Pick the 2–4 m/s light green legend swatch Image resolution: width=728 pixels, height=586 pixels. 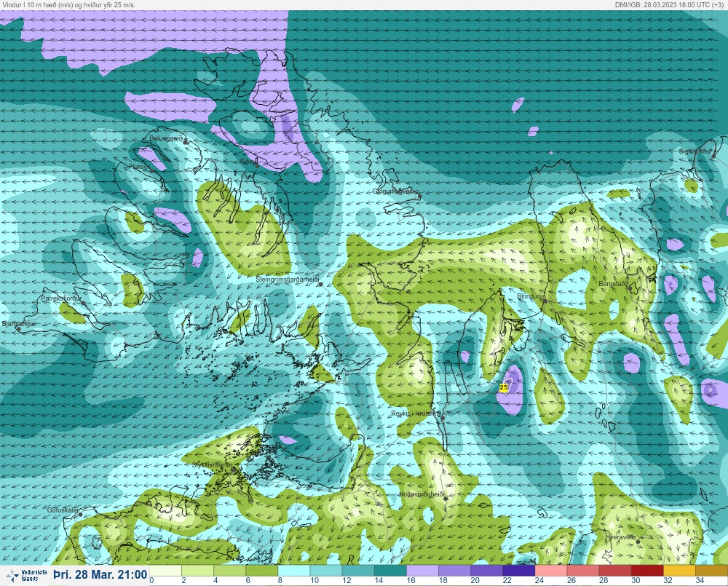(x=197, y=571)
